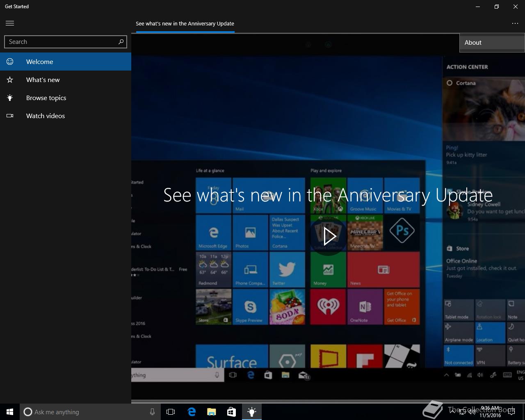Click the search magnifier icon
Viewport: 525px width, 420px height.
point(121,41)
